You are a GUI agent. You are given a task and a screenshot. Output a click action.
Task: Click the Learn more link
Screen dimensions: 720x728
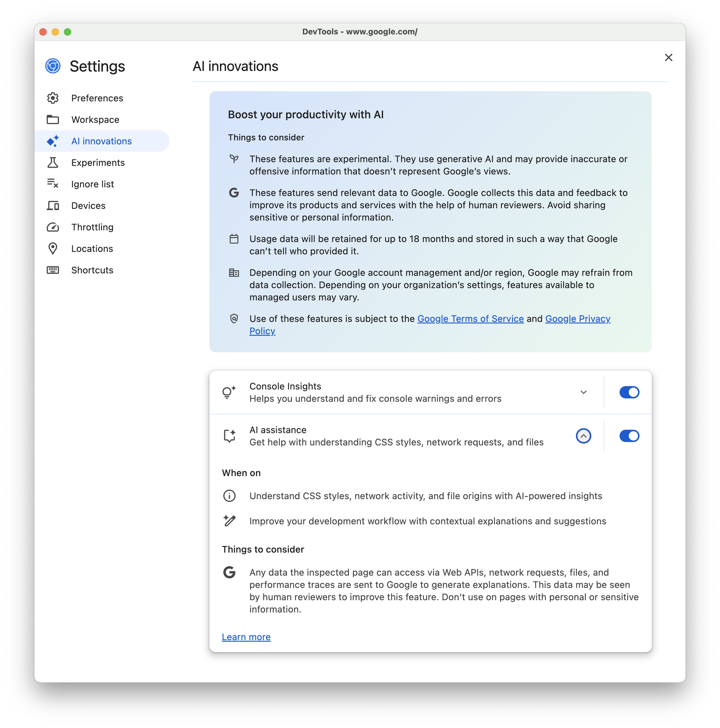[x=247, y=636]
